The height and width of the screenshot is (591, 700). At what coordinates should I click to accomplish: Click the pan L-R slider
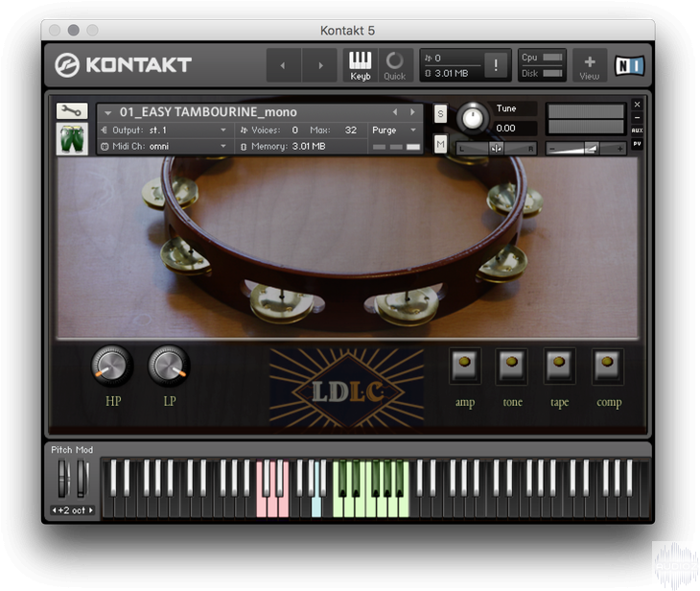pyautogui.click(x=496, y=149)
